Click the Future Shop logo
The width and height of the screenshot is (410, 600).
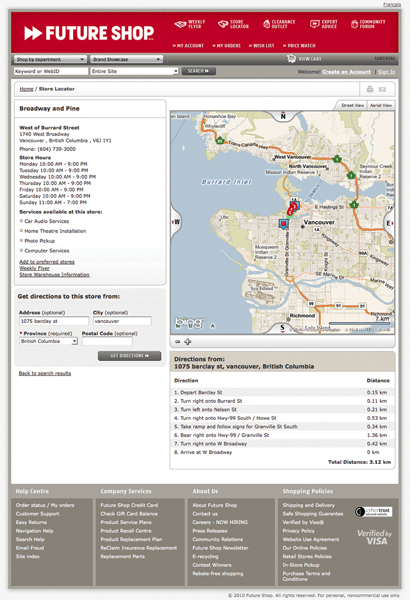tap(89, 33)
